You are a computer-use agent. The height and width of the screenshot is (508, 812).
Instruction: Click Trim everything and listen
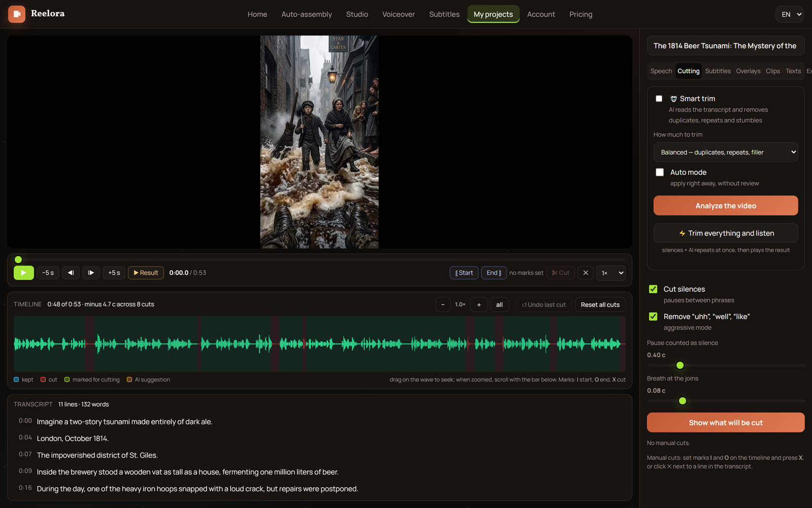[x=726, y=233]
